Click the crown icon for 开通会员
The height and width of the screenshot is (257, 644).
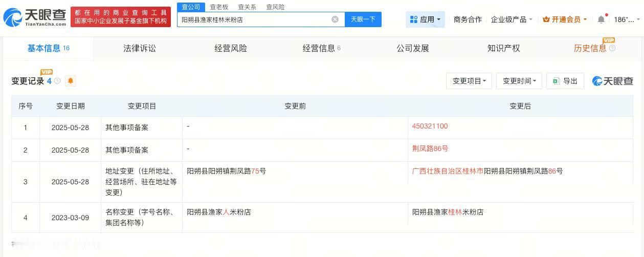click(546, 19)
